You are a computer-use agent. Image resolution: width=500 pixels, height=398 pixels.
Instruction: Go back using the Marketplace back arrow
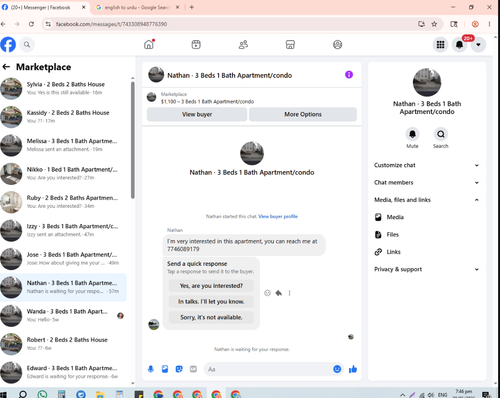pyautogui.click(x=6, y=67)
